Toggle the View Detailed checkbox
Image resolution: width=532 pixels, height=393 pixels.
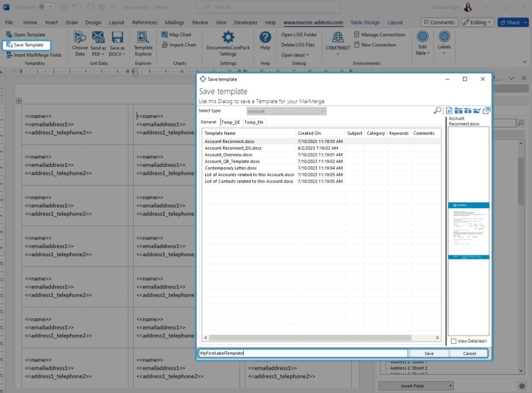[454, 341]
